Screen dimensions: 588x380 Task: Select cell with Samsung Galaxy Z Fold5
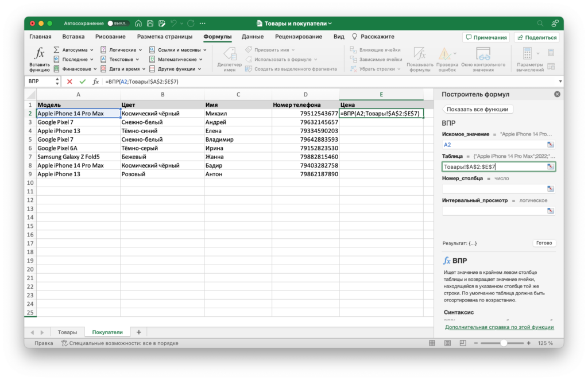tap(78, 157)
